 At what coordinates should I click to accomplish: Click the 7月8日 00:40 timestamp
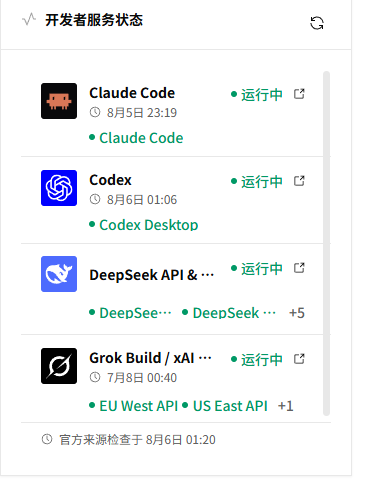point(142,378)
